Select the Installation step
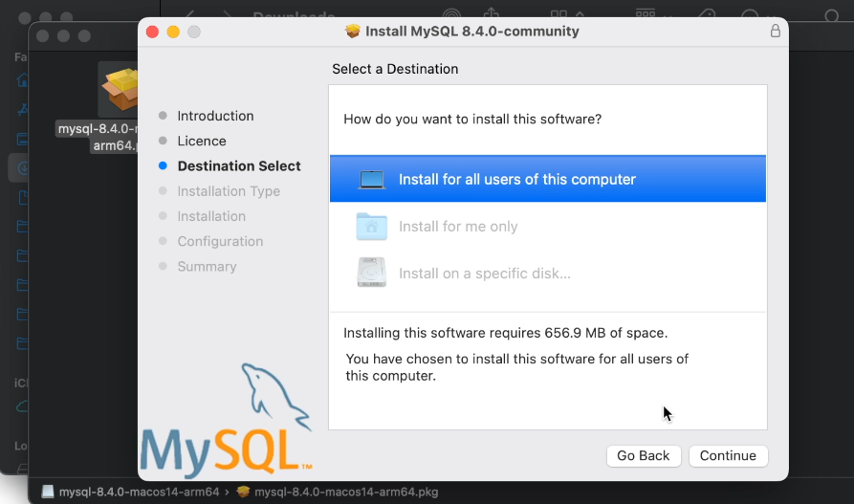The height and width of the screenshot is (504, 854). (x=211, y=216)
